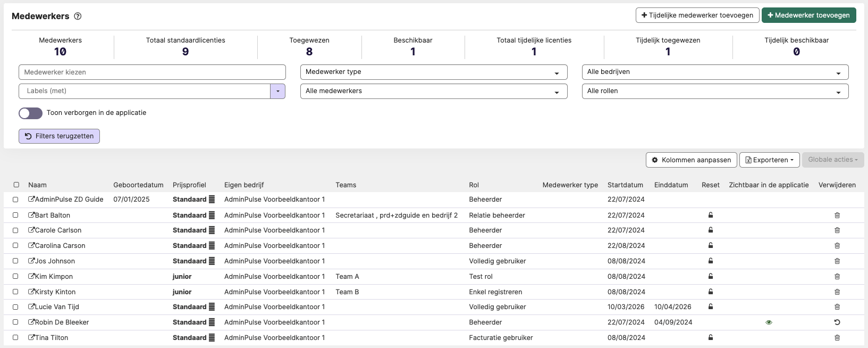Viewport: 868px width, 348px height.
Task: Click 'Filters terugzetten' button
Action: point(59,136)
